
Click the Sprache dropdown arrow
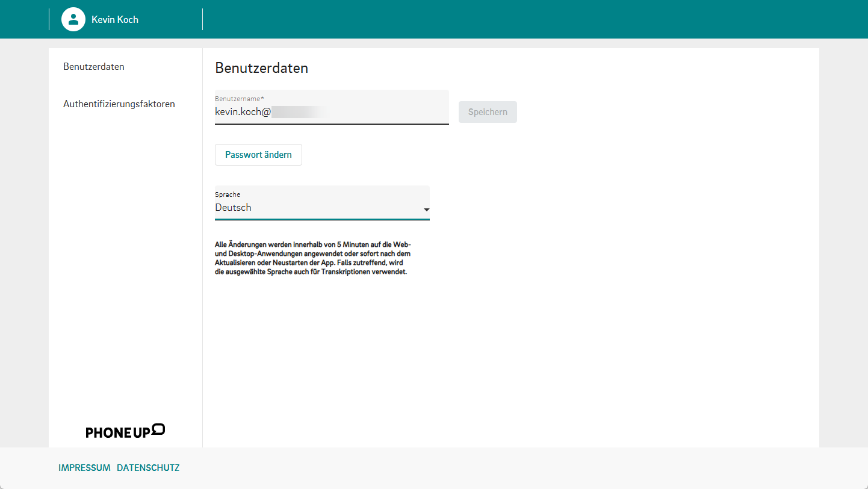point(426,210)
